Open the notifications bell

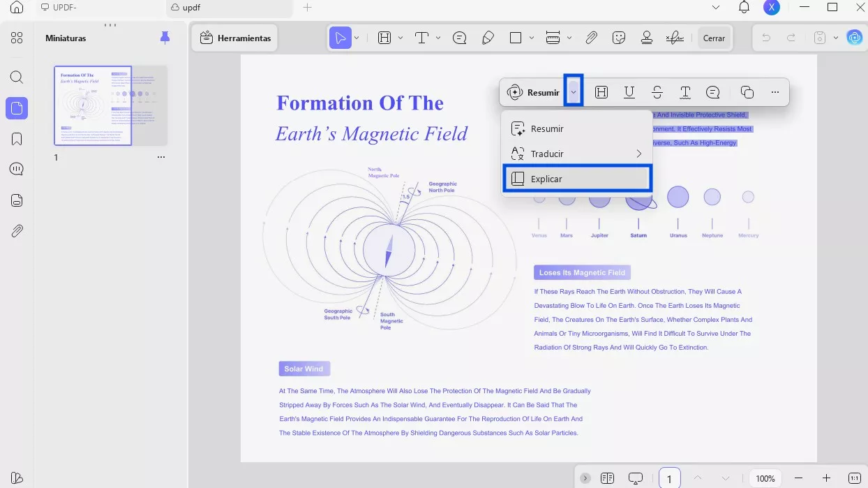click(x=744, y=7)
